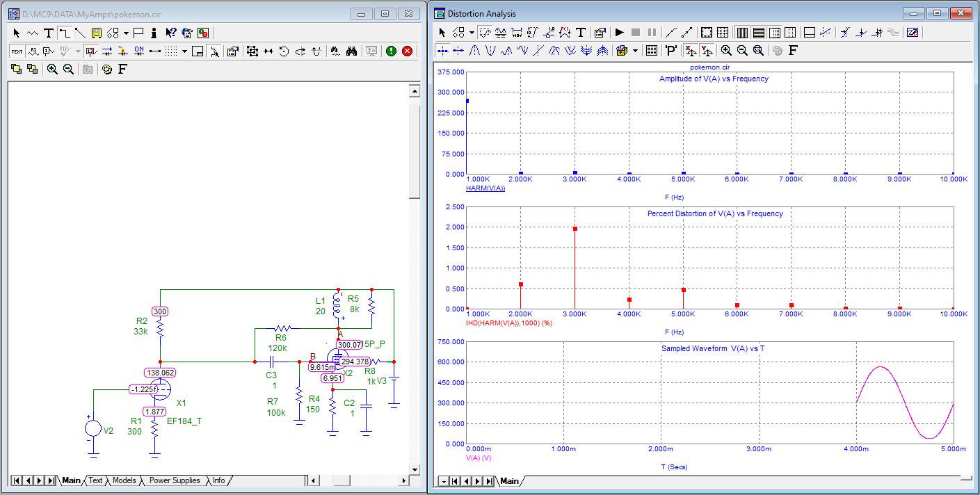Toggle the grid text 'TEXT' display button

point(17,51)
